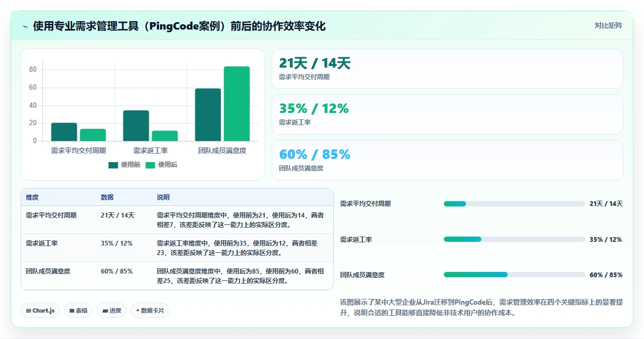Click table cell 21天 / 14天
This screenshot has height=339, width=644.
118,215
